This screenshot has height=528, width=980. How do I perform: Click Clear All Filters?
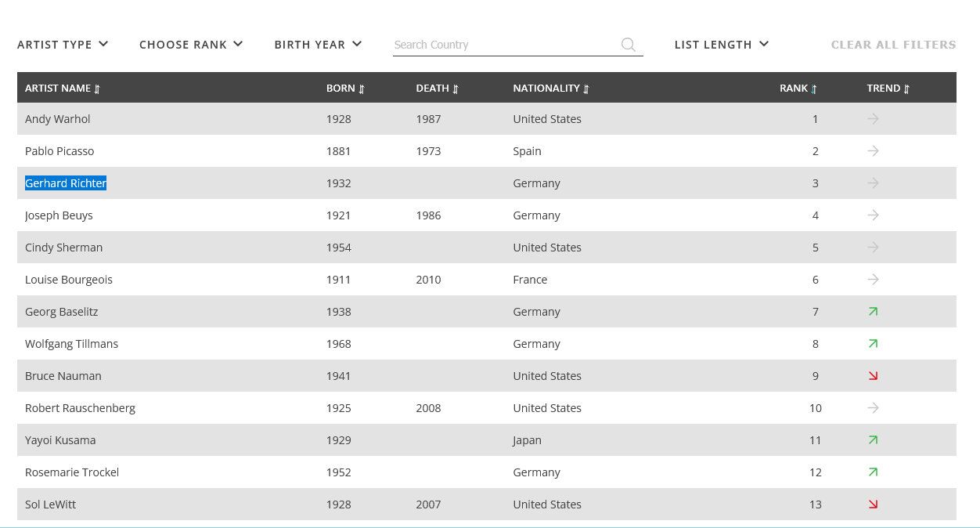click(893, 45)
